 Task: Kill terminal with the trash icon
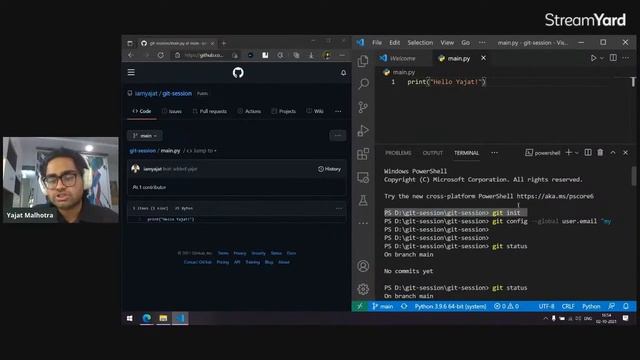600,152
